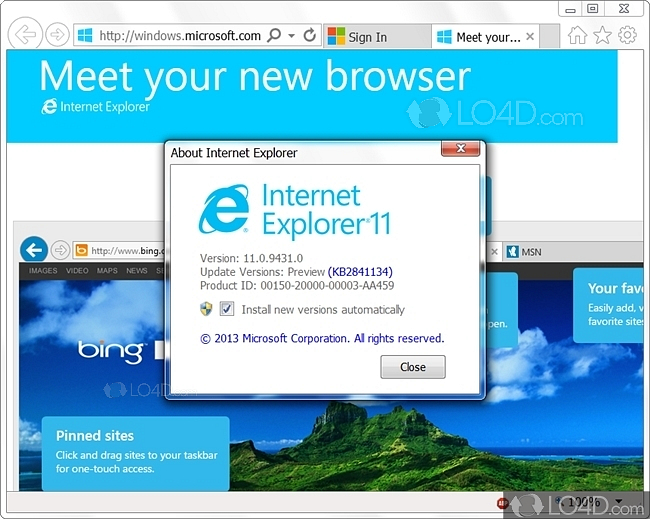The height and width of the screenshot is (519, 650).
Task: Select IMAGES in the Bing menu
Action: point(43,271)
